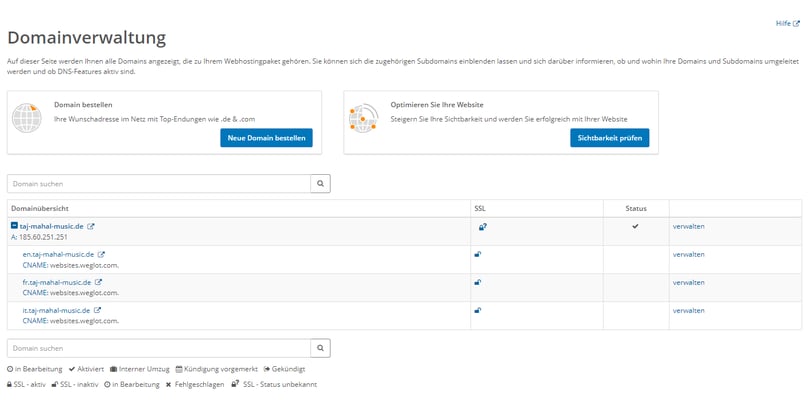Screen dimensions: 809x400
Task: Click SSL lock icon for fr.taj-mahal-music.de
Action: [478, 282]
